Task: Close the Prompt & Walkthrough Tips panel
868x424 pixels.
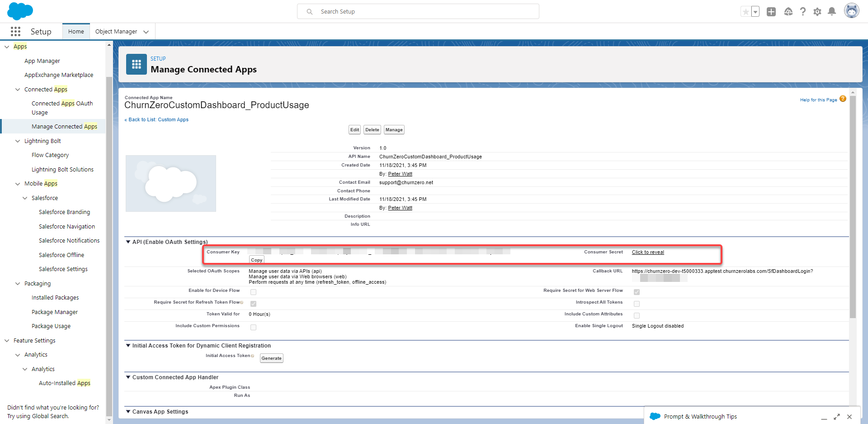Action: point(849,417)
